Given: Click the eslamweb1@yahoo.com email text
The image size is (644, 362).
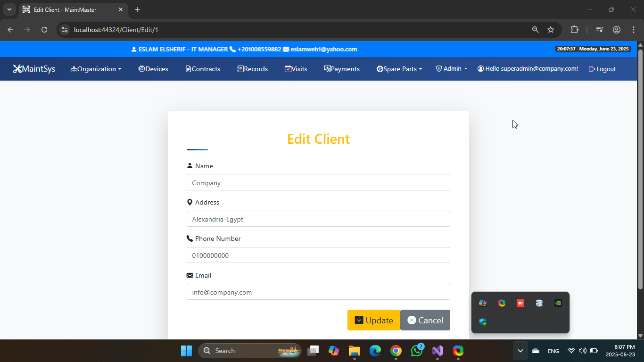Looking at the screenshot, I should tap(324, 49).
